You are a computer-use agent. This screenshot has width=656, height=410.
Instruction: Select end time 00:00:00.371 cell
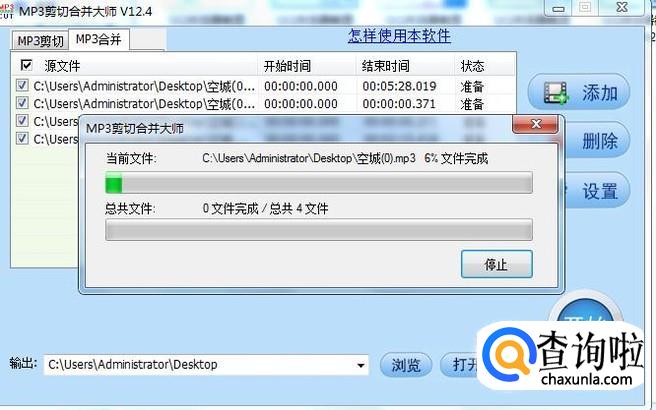pos(399,104)
